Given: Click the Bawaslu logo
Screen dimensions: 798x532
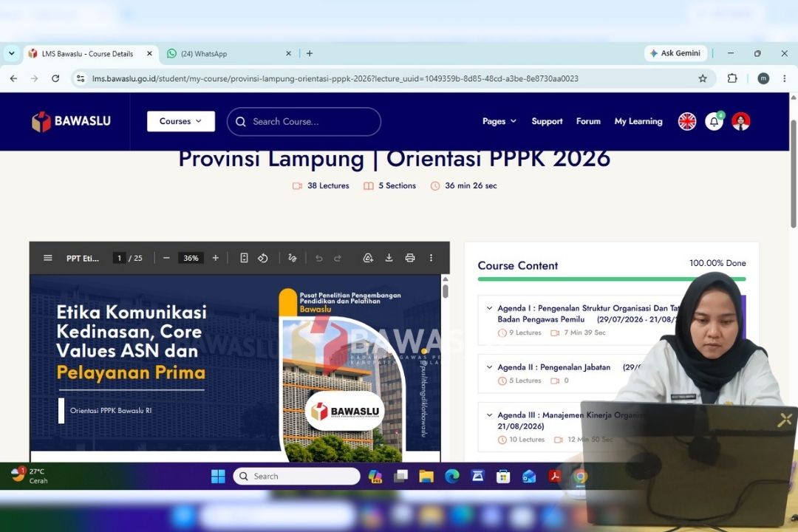Looking at the screenshot, I should (71, 121).
